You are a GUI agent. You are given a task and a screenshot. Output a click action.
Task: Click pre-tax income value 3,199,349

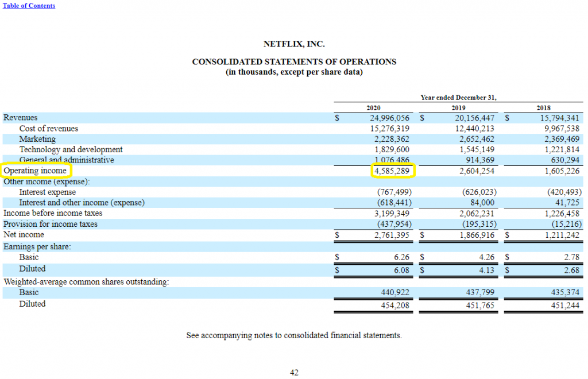point(392,213)
